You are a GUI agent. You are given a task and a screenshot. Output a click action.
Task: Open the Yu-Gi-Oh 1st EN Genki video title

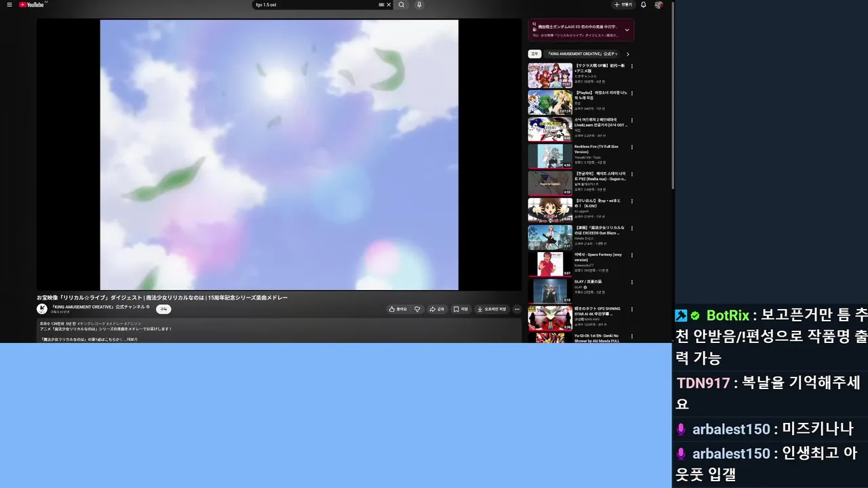click(597, 338)
